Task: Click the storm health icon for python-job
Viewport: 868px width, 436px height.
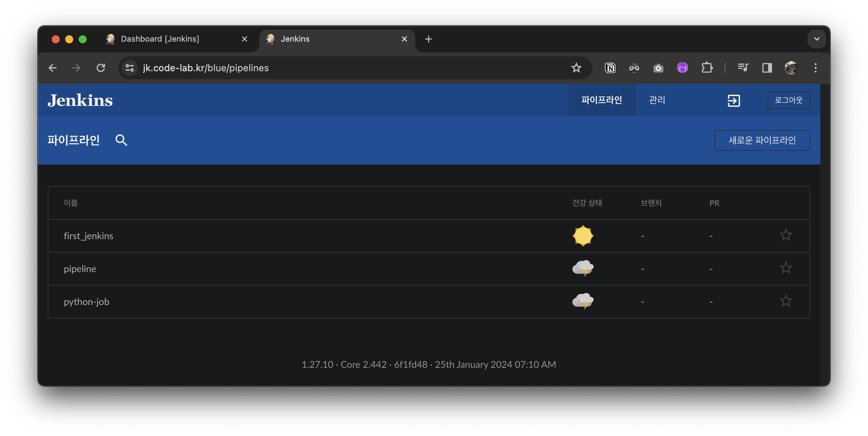Action: point(583,301)
